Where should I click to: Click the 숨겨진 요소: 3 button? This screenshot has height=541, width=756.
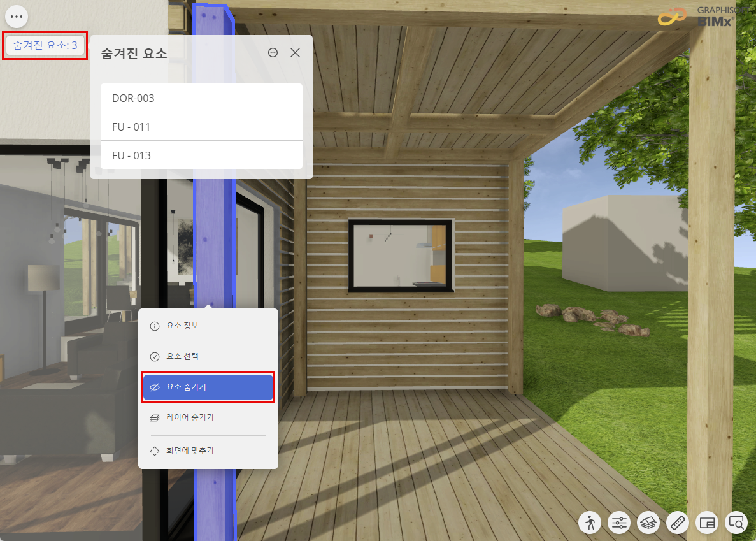tap(45, 45)
